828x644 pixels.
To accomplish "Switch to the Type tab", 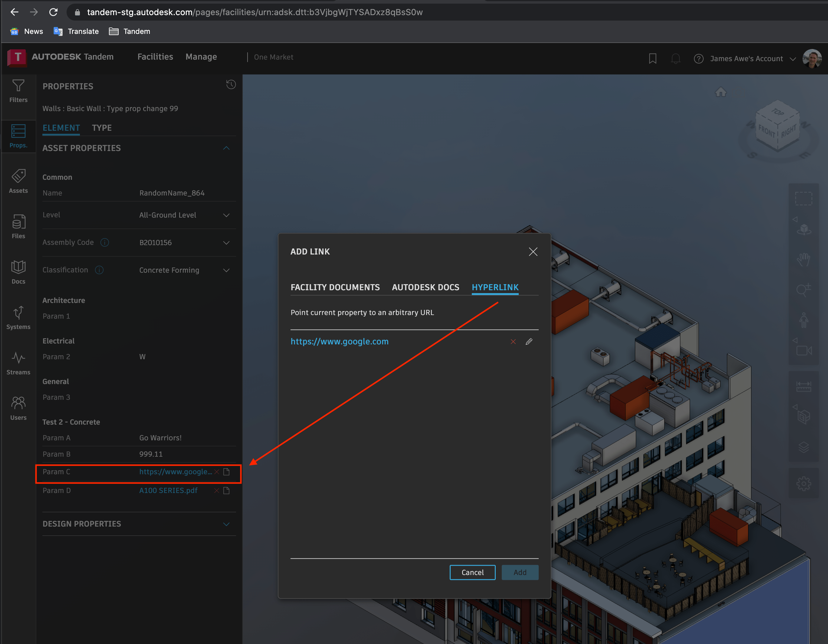I will click(102, 128).
